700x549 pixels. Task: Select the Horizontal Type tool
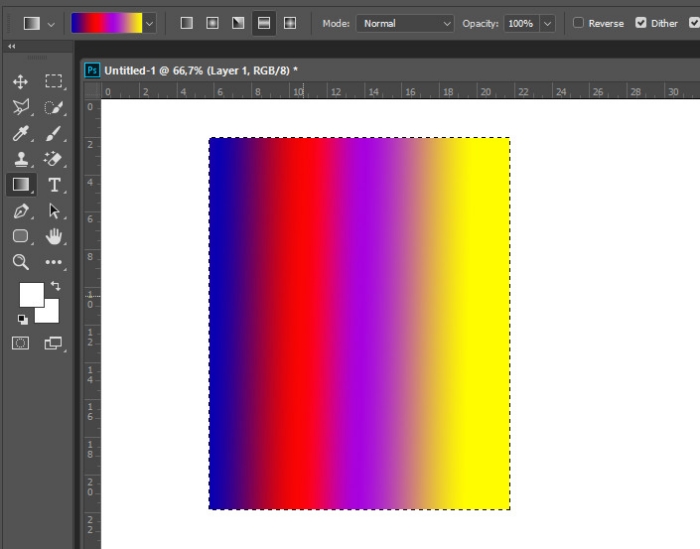(53, 185)
